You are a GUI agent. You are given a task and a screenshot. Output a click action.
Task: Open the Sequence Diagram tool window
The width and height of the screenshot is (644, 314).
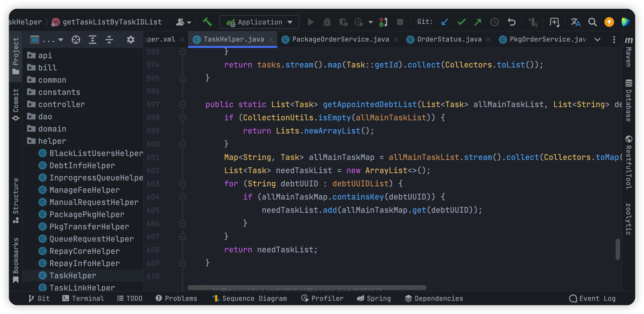click(x=250, y=299)
